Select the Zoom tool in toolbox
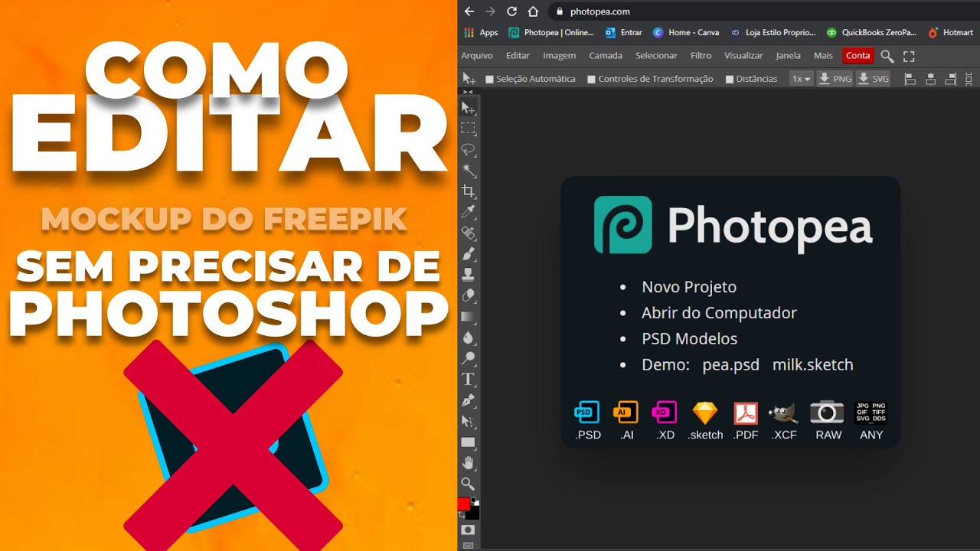 [468, 484]
